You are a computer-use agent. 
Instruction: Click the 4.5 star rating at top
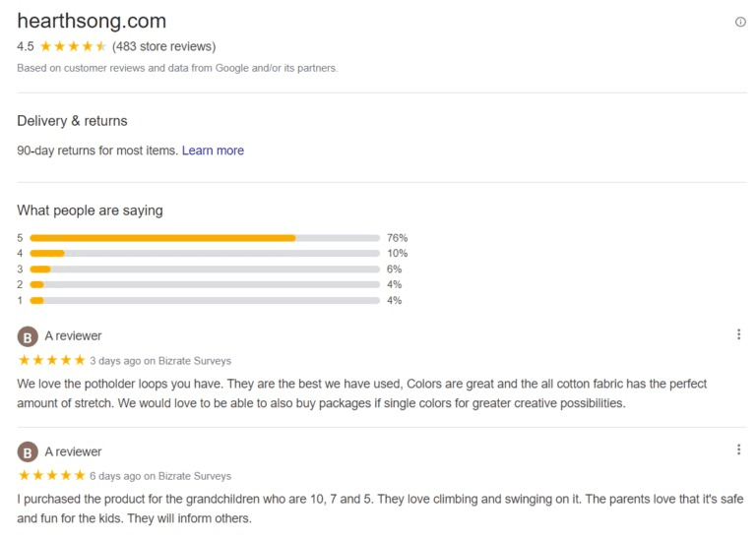(74, 46)
